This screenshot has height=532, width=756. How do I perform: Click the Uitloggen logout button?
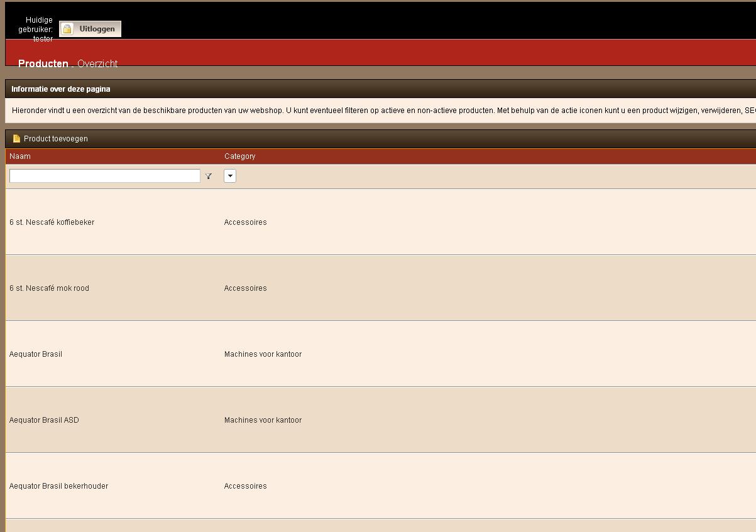click(x=90, y=29)
